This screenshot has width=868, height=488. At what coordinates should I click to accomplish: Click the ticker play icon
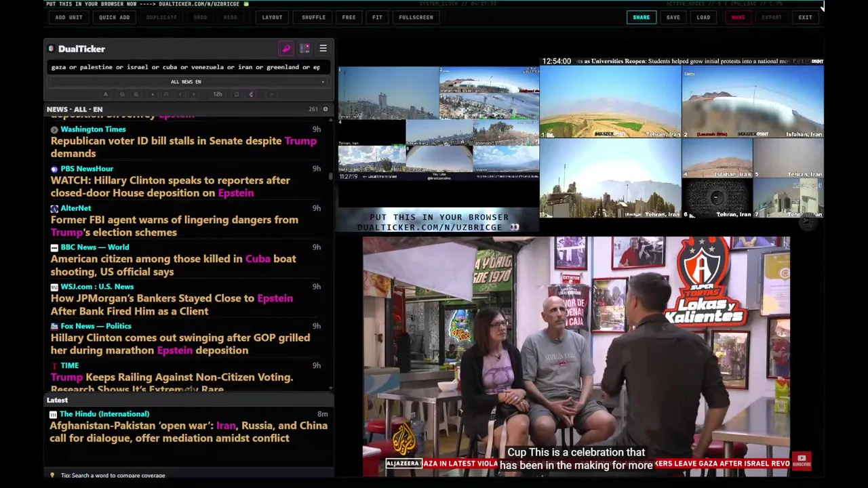click(153, 94)
